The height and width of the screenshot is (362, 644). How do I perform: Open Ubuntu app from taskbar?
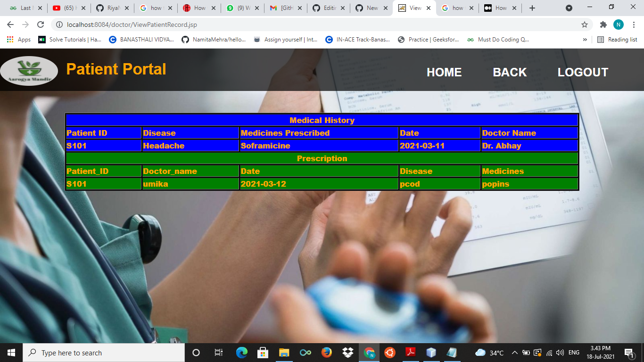[x=389, y=353]
